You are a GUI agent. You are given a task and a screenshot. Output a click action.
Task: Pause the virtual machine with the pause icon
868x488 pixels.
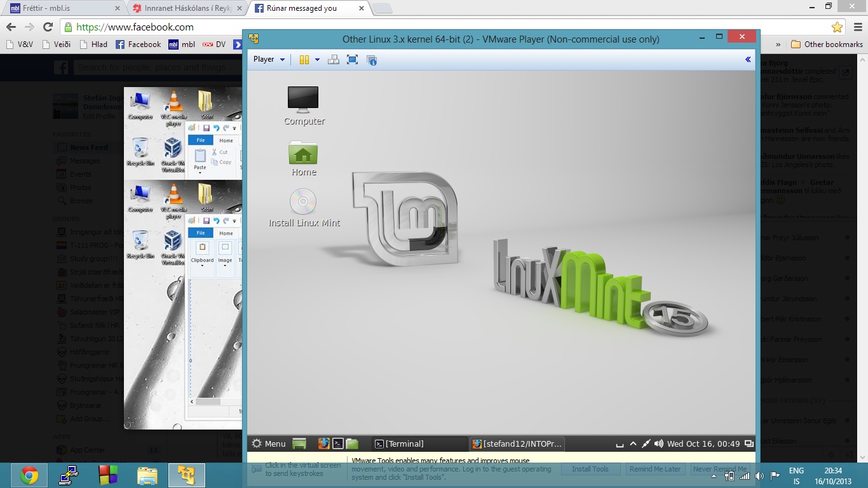(x=304, y=60)
